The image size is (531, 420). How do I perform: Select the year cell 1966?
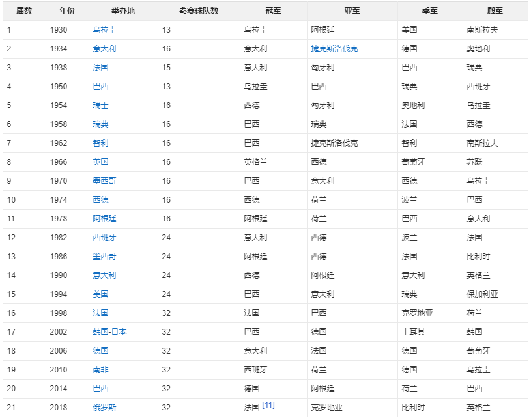pos(59,161)
